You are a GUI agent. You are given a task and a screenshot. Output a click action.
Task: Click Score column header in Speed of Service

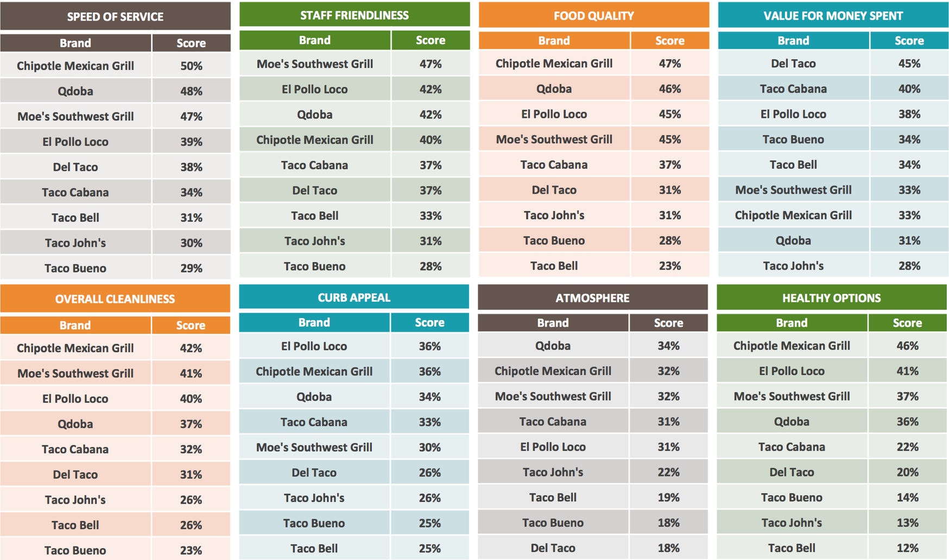pyautogui.click(x=191, y=43)
